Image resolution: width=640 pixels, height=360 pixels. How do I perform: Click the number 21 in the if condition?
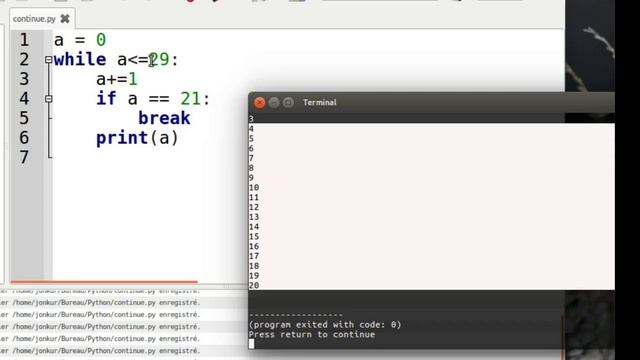(x=191, y=99)
